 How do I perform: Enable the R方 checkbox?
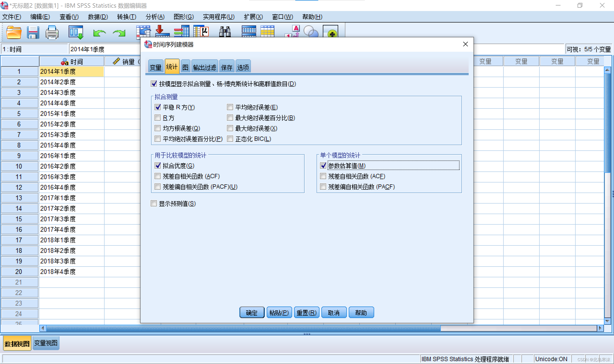click(158, 118)
